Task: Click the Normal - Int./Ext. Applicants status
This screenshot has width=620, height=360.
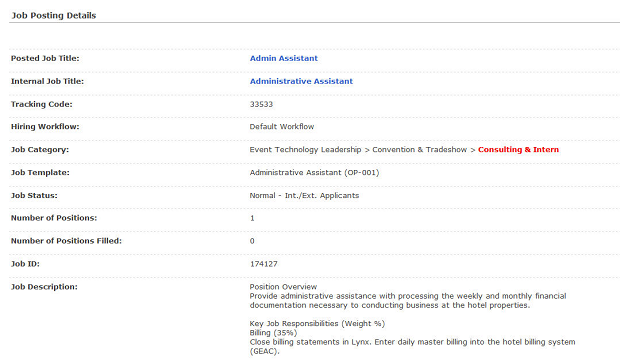Action: pos(304,195)
